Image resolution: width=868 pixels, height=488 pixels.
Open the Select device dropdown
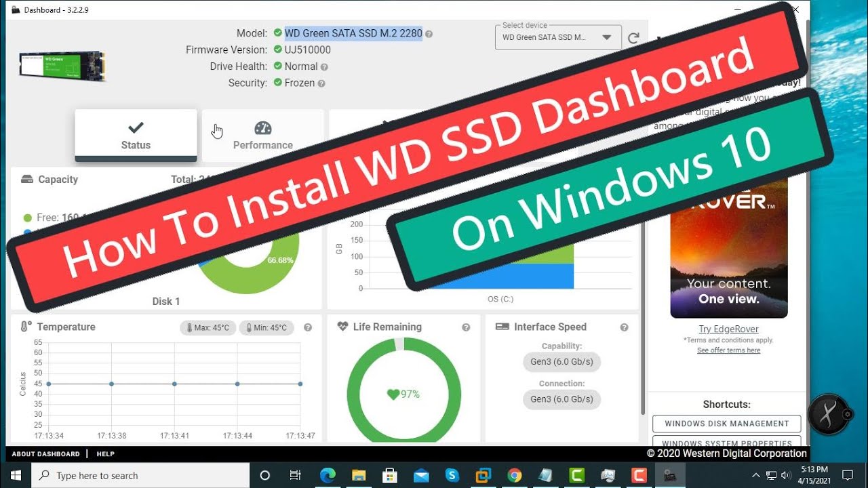[x=559, y=37]
